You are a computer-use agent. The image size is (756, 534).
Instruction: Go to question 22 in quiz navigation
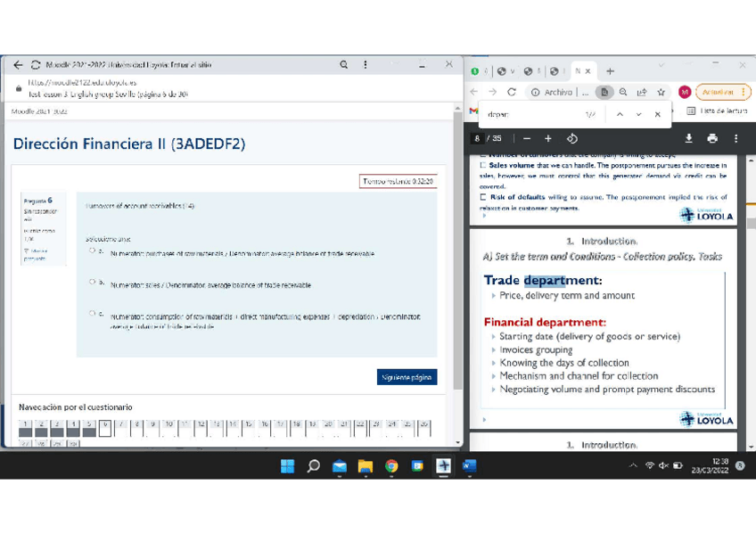[x=360, y=428]
